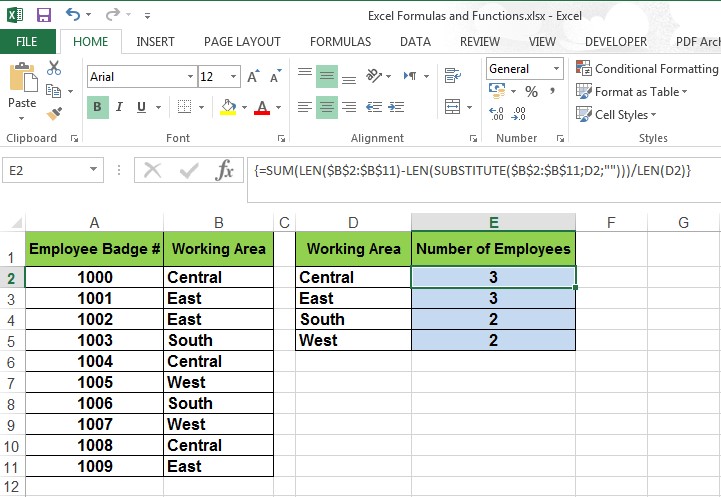Click the Percent Style button
Viewport: 721px width, 497px height.
click(x=531, y=92)
